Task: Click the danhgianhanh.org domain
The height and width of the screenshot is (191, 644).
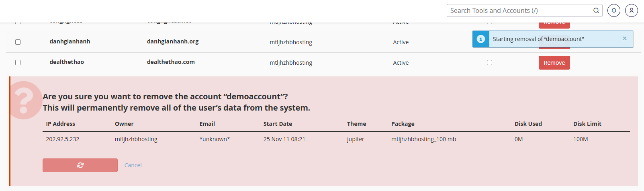Action: click(x=173, y=41)
